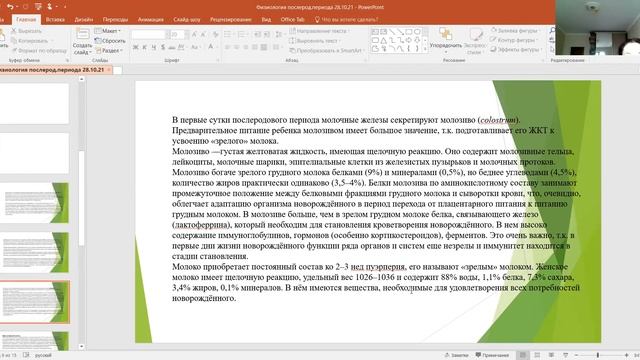The height and width of the screenshot is (360, 640).
Task: Click Clear All Formatting icon
Action: (216, 35)
